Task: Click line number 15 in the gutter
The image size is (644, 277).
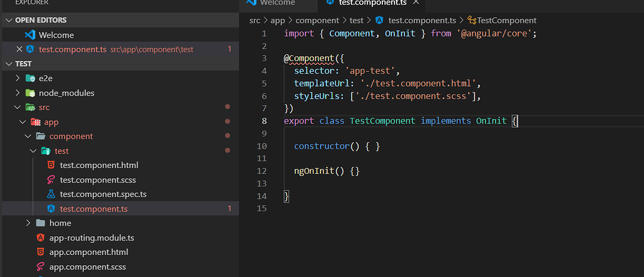Action: point(262,209)
